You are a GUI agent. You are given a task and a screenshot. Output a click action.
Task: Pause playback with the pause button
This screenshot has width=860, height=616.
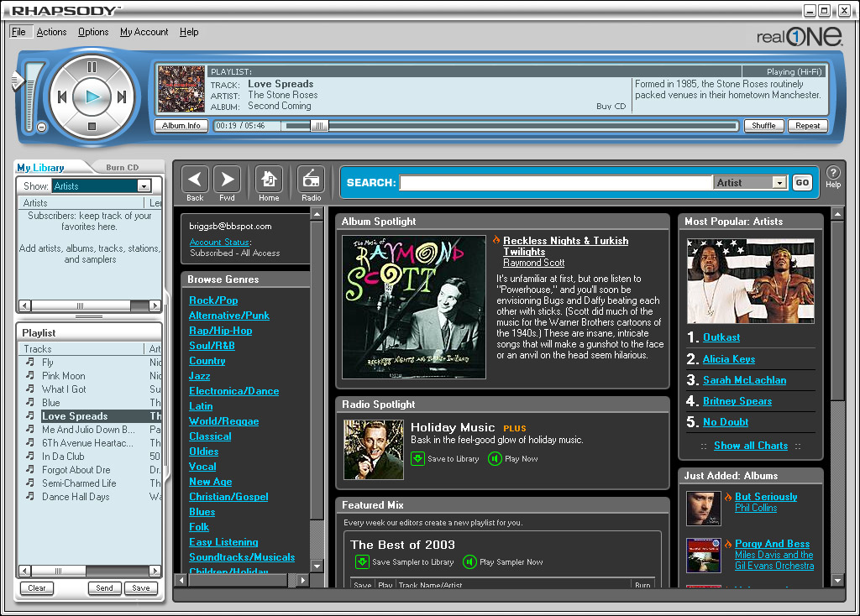click(92, 67)
